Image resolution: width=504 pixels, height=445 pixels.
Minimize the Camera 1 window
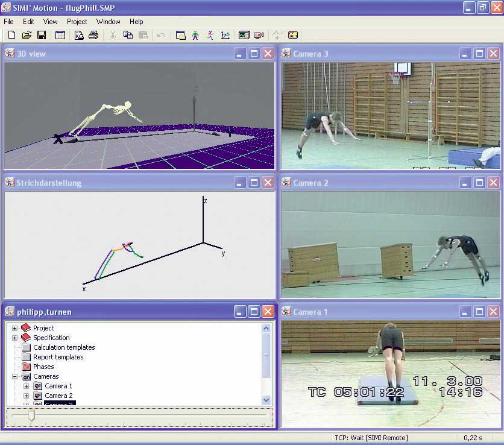pyautogui.click(x=464, y=312)
